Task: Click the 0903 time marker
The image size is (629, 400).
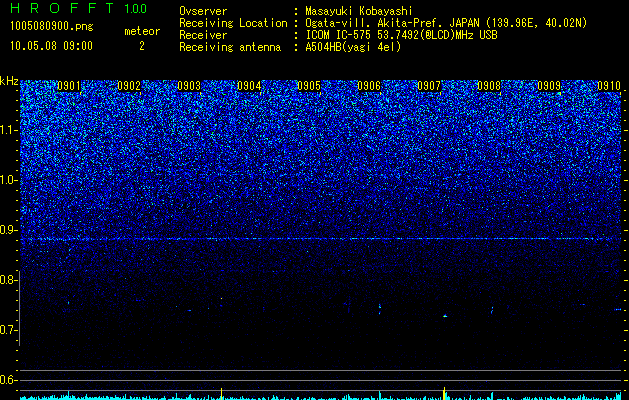Action: tap(189, 86)
